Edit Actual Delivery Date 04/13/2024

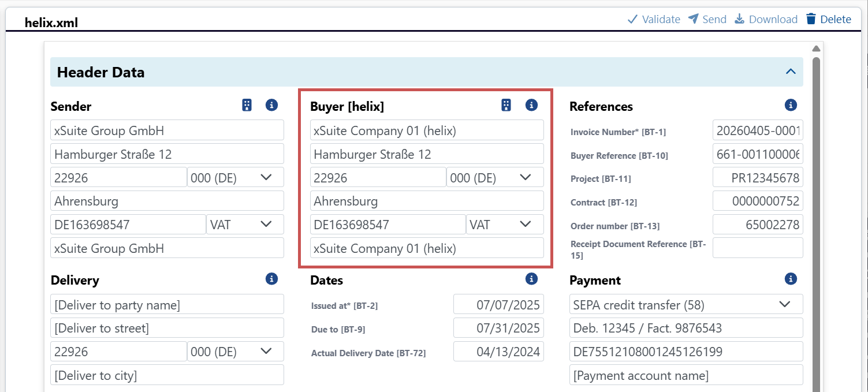click(x=498, y=351)
